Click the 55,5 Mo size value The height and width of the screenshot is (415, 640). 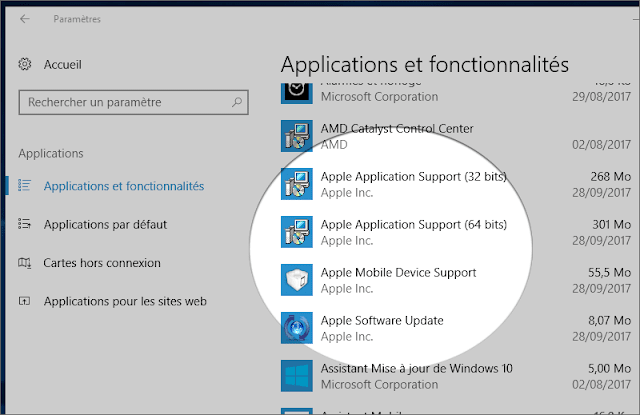[609, 273]
